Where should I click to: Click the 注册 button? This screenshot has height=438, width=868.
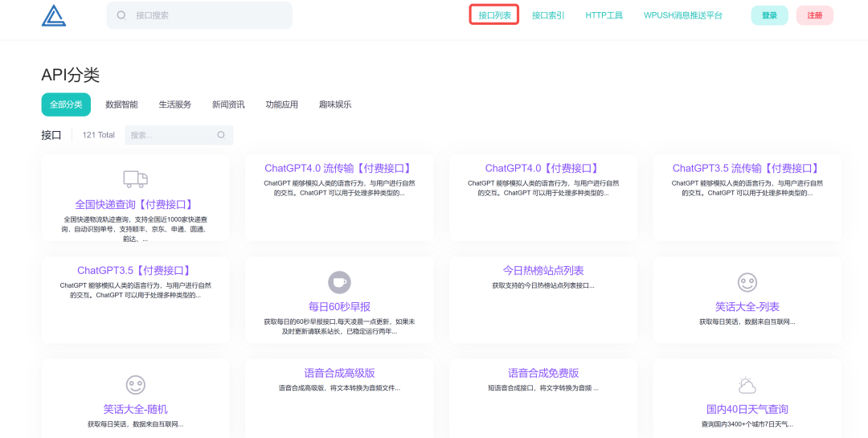[815, 15]
